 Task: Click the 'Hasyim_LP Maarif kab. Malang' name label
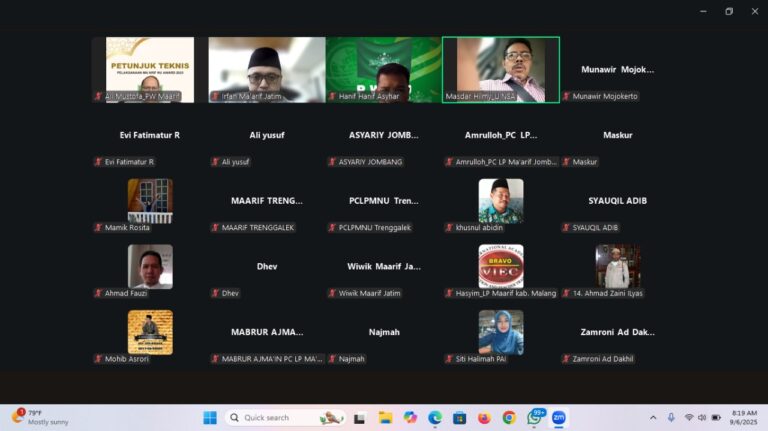[x=506, y=293]
